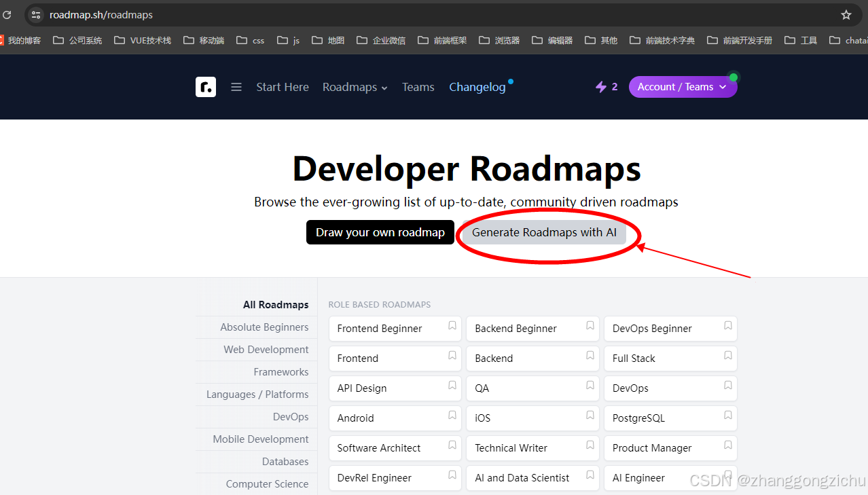Filter by Databases category

coord(285,462)
